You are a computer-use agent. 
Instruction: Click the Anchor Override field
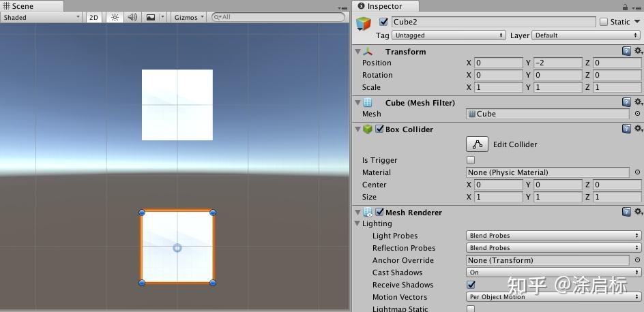click(x=548, y=260)
